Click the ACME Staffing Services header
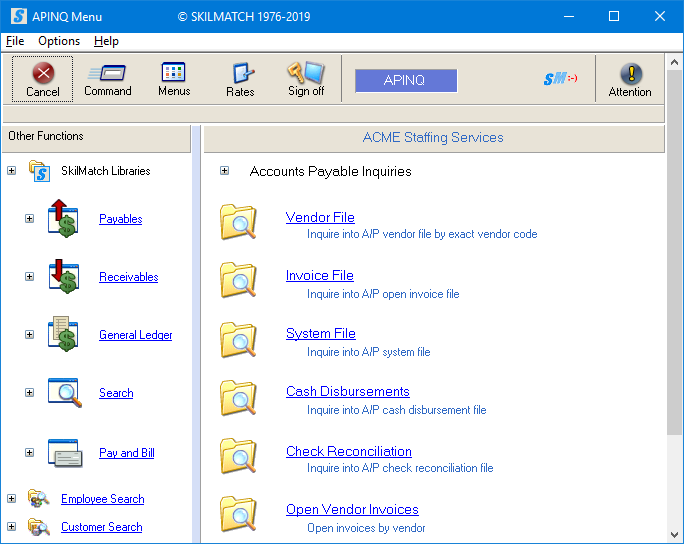The width and height of the screenshot is (684, 544). (433, 137)
